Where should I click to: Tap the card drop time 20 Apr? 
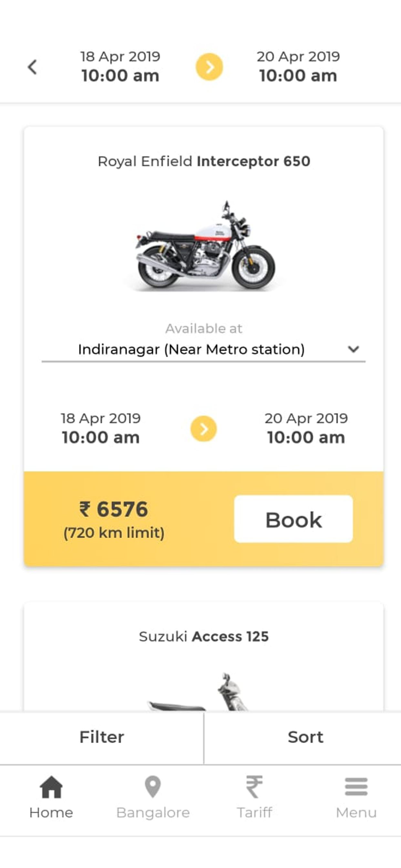306,428
